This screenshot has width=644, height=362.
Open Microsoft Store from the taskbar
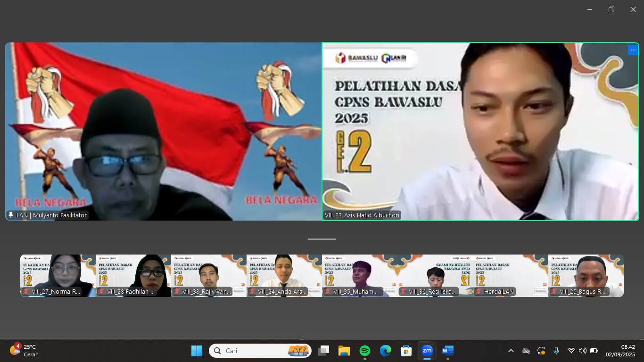tap(406, 351)
